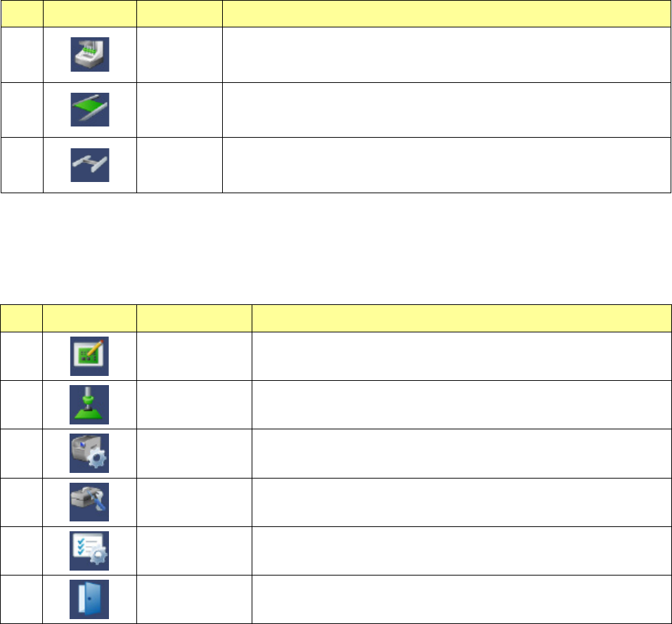This screenshot has width=672, height=624.
Task: Click the empty gray conveyor rails icon
Action: (90, 165)
